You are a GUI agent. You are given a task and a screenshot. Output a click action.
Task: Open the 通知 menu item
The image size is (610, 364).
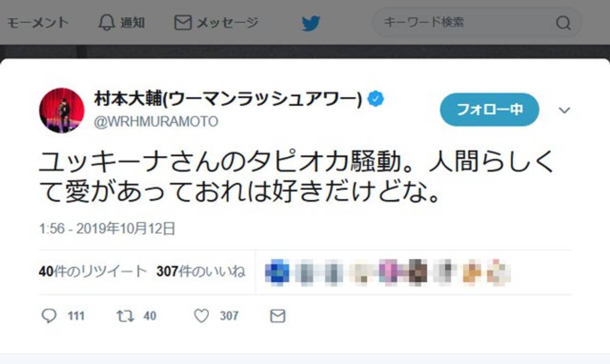click(x=122, y=23)
